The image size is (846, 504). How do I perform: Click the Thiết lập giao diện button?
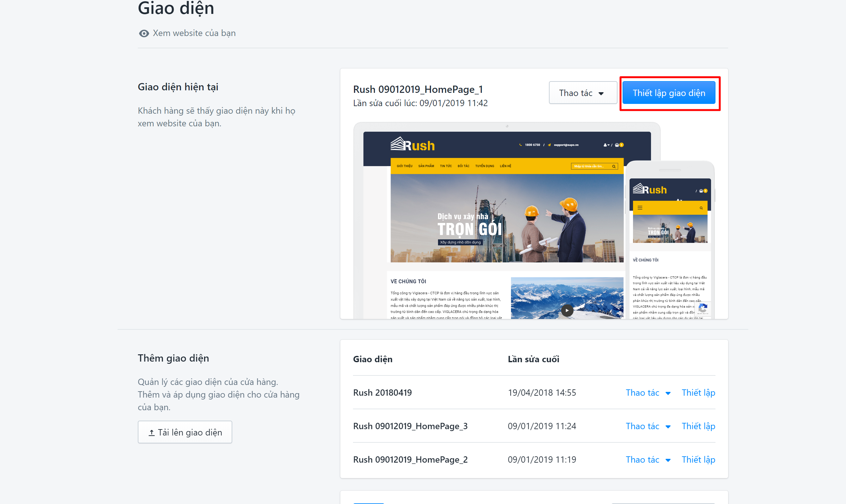coord(669,93)
